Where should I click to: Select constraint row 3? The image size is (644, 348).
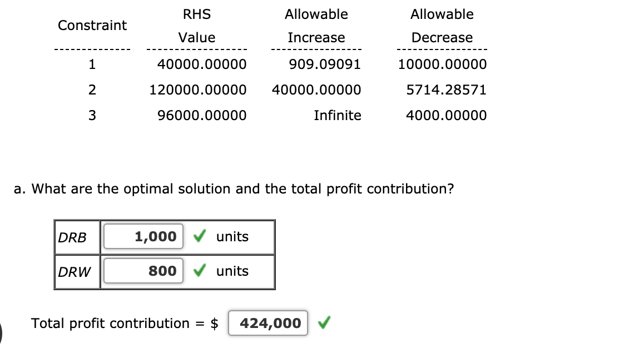point(92,115)
